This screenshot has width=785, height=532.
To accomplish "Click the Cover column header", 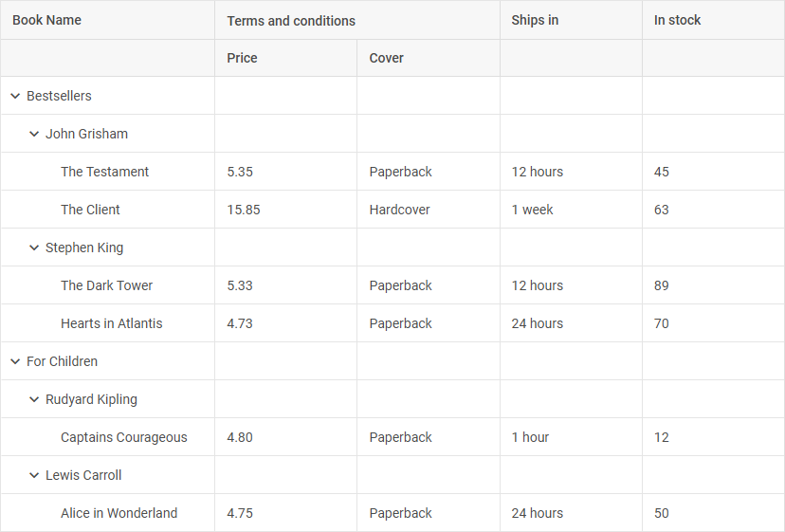I will click(387, 58).
